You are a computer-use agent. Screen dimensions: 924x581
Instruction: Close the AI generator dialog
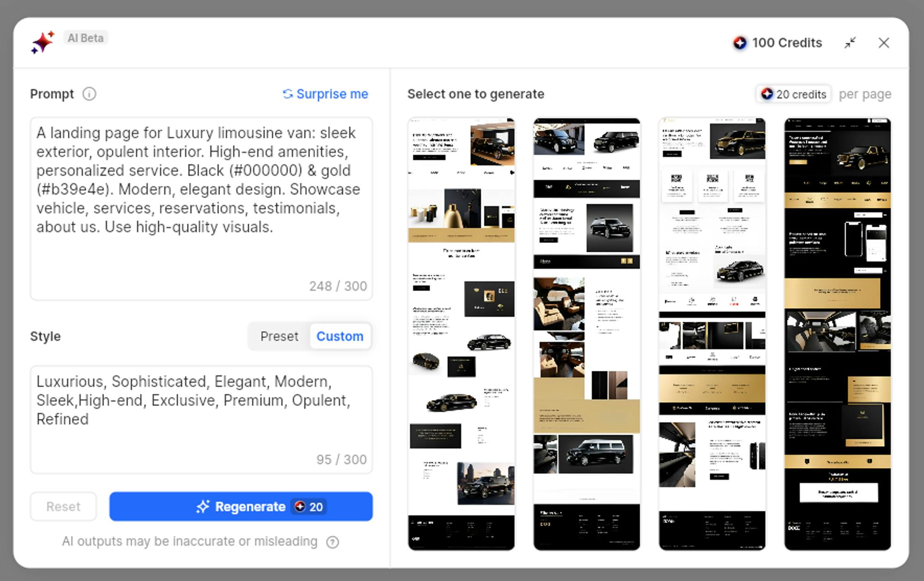(x=883, y=43)
